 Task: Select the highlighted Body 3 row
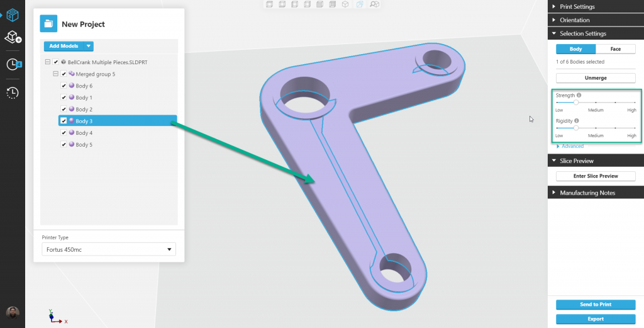118,121
